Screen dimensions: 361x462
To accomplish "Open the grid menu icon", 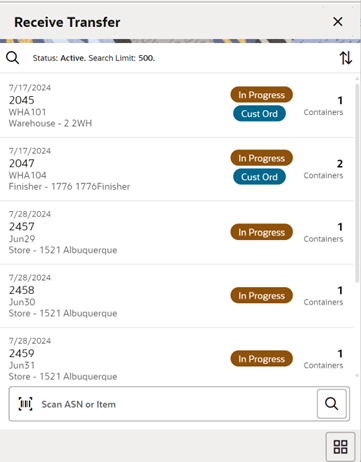I will (x=340, y=447).
